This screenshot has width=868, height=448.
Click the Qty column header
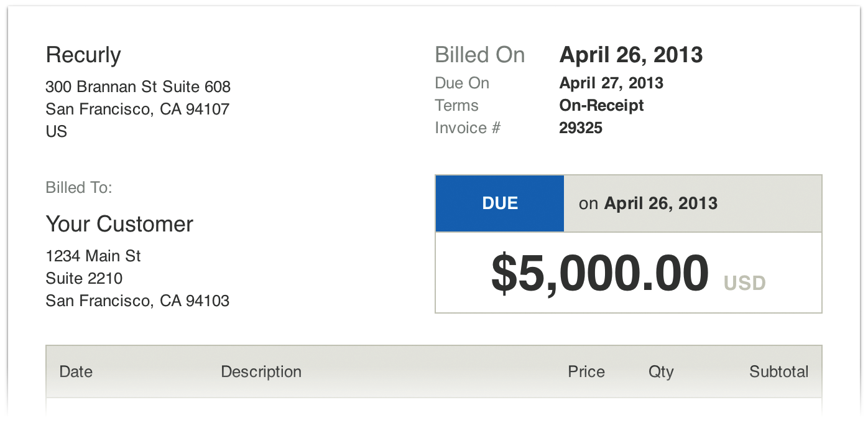tap(660, 371)
